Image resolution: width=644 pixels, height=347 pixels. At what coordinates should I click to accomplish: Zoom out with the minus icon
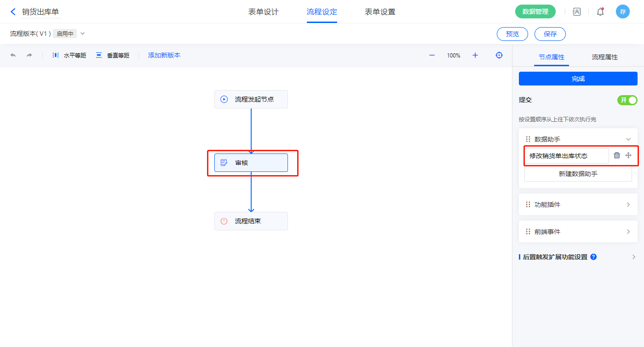point(432,55)
